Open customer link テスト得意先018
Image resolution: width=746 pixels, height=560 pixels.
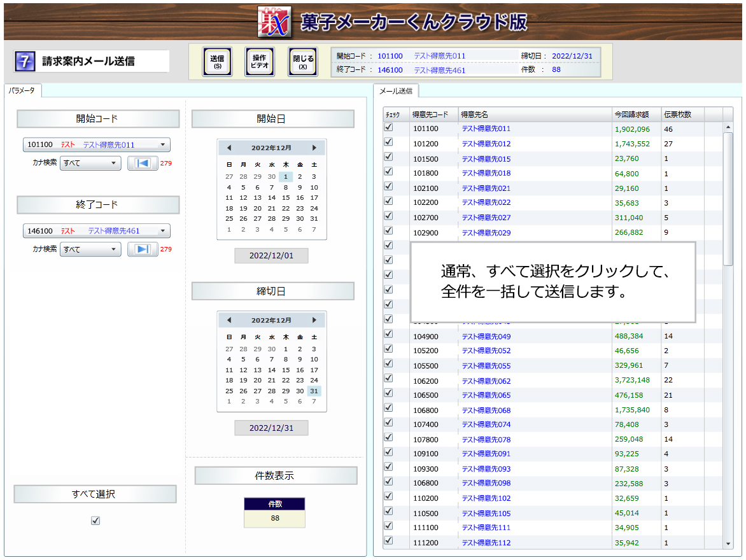486,173
